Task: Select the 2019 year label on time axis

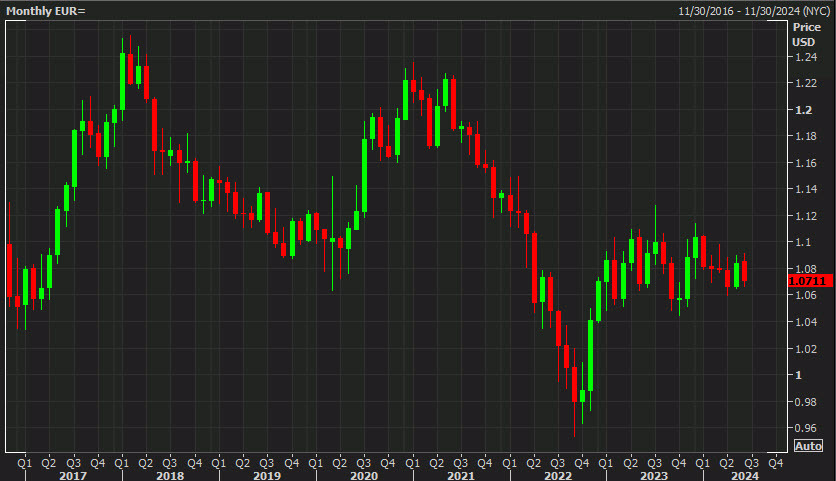Action: tap(267, 476)
